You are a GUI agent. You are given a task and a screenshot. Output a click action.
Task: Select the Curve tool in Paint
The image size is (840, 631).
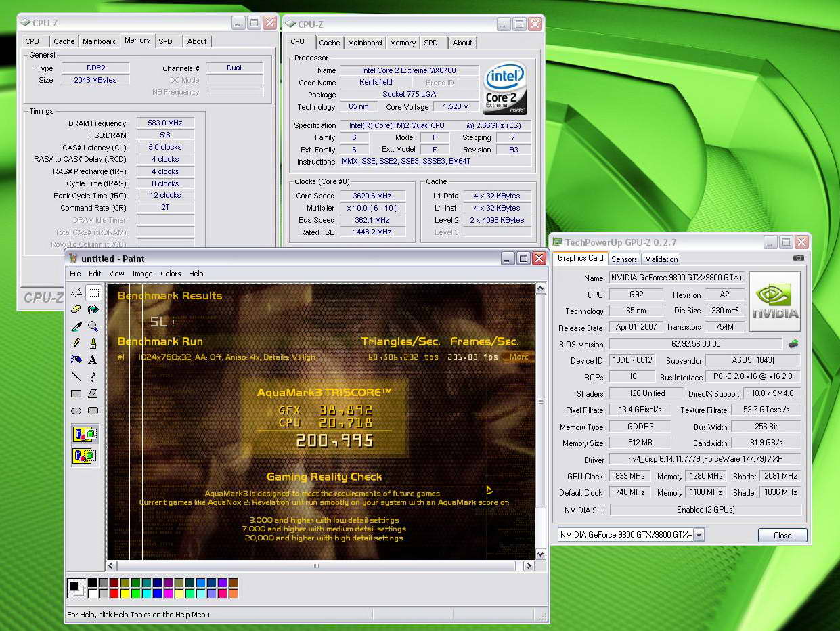coord(93,377)
